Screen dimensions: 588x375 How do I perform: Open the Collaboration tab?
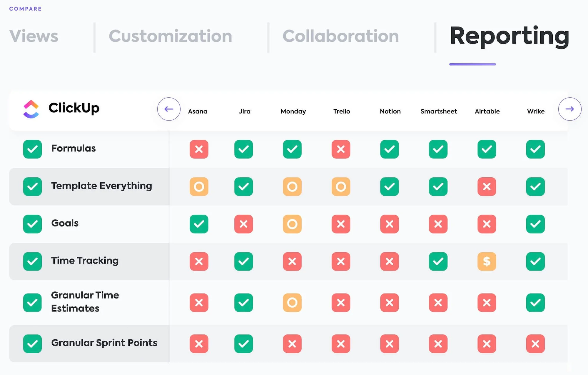[340, 36]
